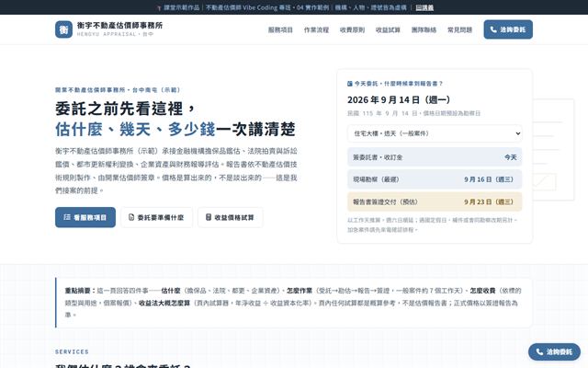588x368 pixels.
Task: Open the 委託要準備什麼 button
Action: (156, 217)
